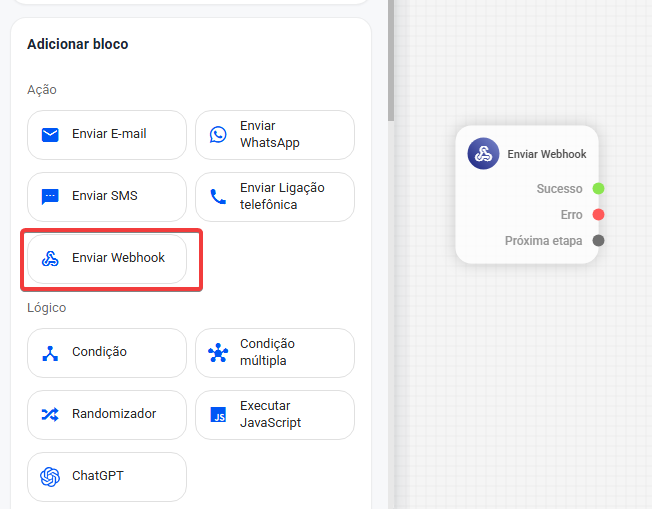The width and height of the screenshot is (652, 509).
Task: Add an Enviar E-mail block
Action: pos(107,135)
